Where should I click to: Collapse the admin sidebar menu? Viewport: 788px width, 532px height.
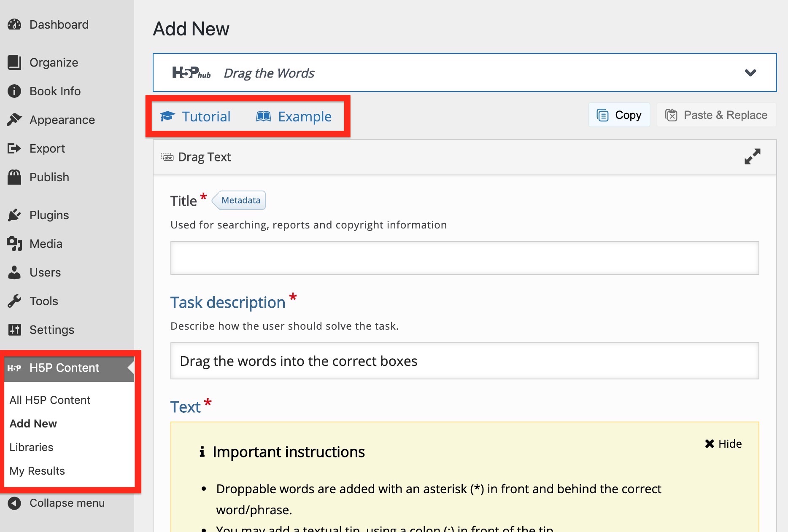[x=57, y=503]
